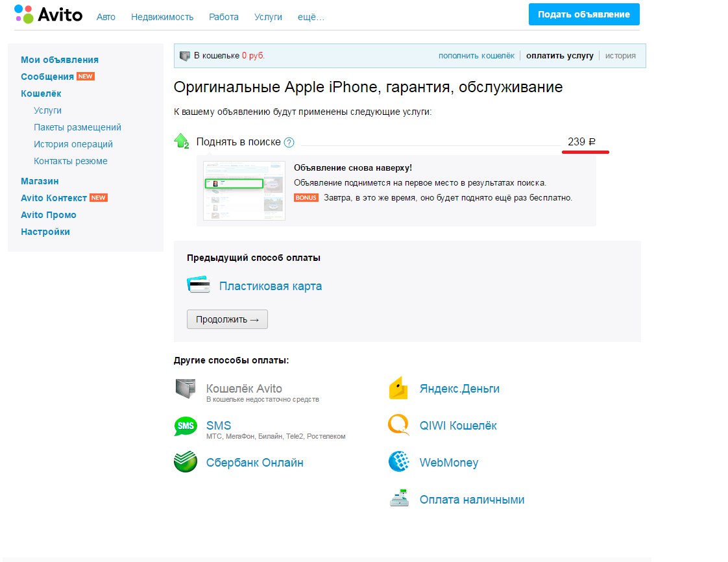Click the orange BONUS badge

click(306, 198)
